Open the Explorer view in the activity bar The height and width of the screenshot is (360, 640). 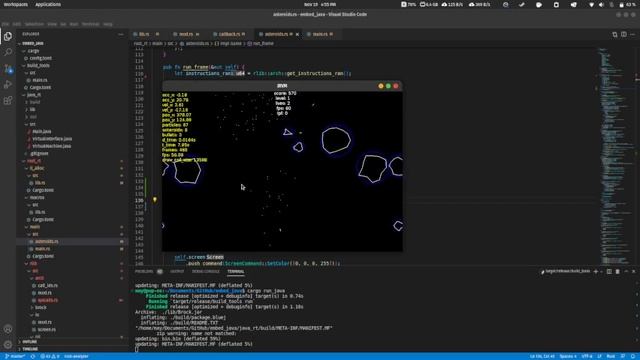tap(8, 36)
